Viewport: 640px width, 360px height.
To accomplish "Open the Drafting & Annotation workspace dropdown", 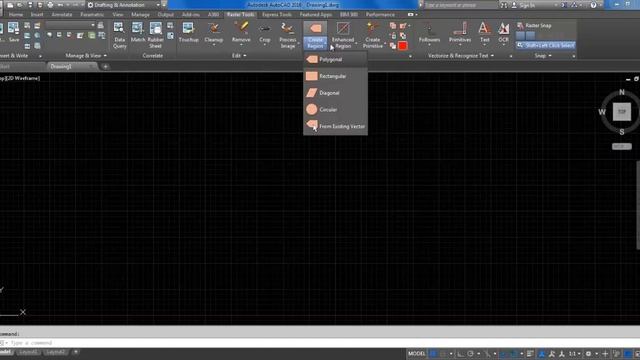I will [x=124, y=5].
